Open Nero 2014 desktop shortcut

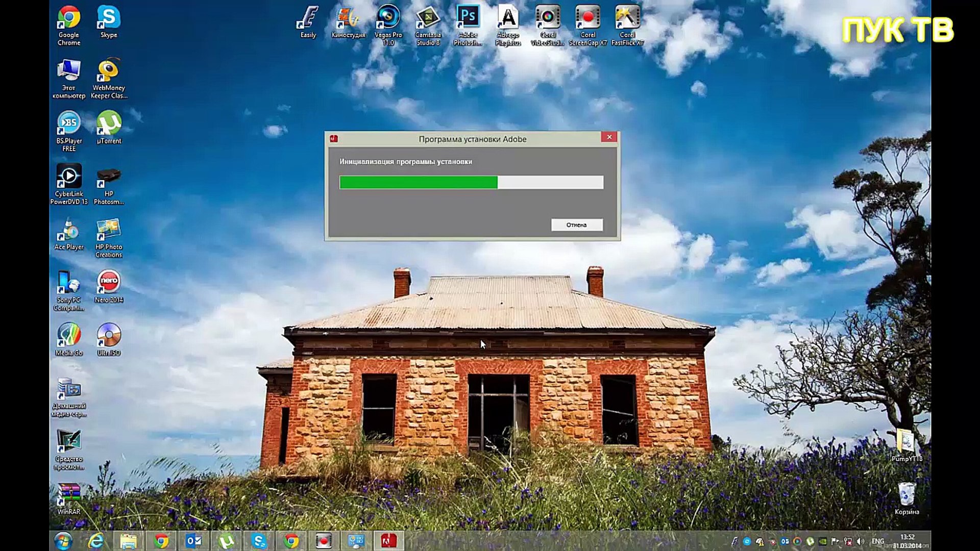point(109,287)
